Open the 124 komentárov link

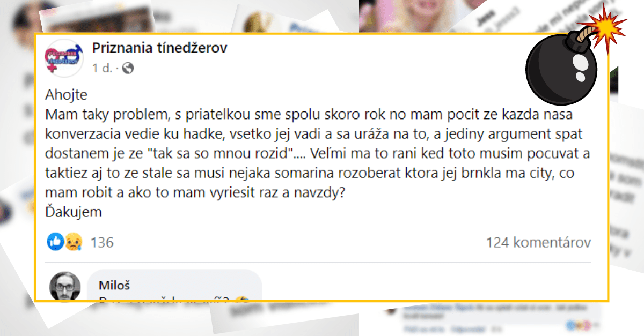pyautogui.click(x=538, y=242)
